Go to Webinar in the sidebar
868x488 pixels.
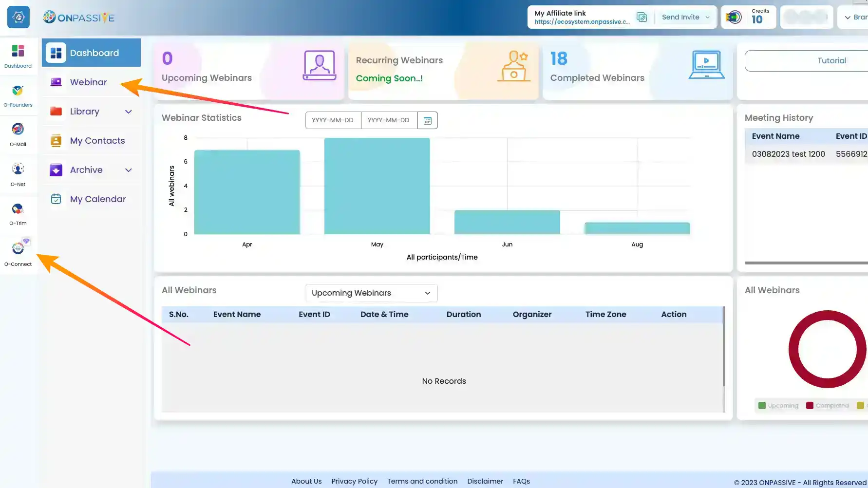point(88,82)
